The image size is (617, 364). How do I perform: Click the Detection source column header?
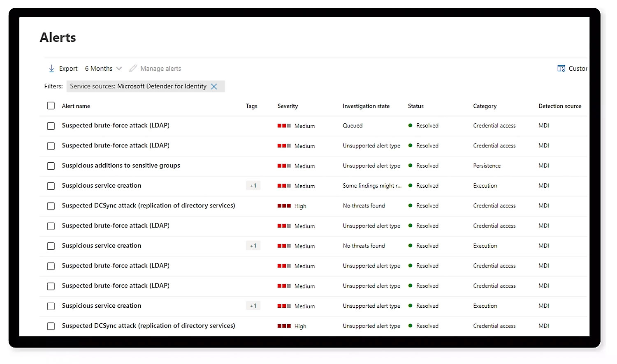point(559,106)
